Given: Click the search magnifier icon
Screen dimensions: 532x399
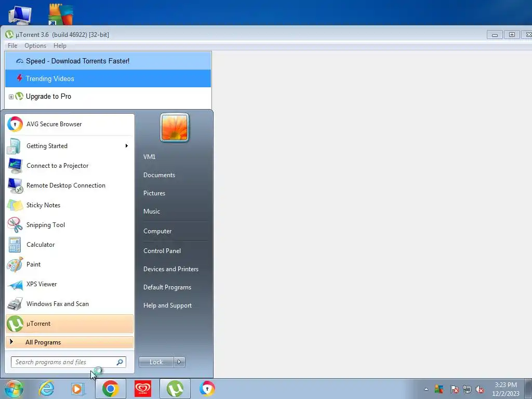Looking at the screenshot, I should click(x=120, y=362).
